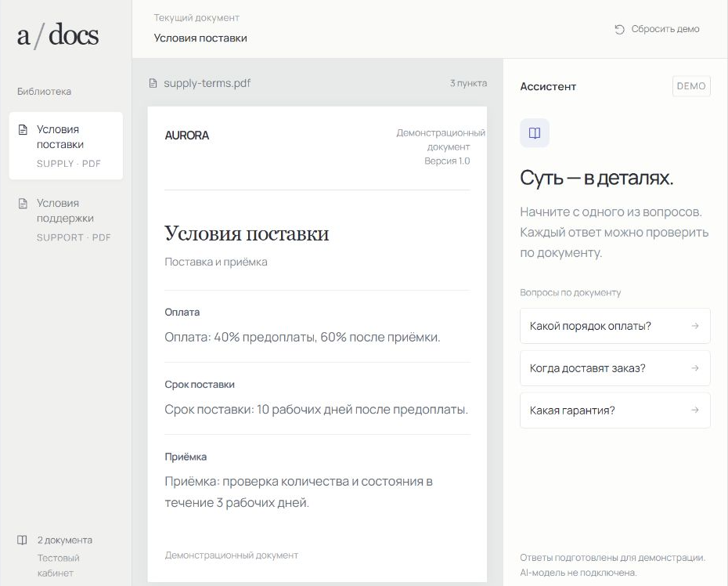Screen dimensions: 728x586
Task: Open Условия поставки in the library
Action: 66,146
